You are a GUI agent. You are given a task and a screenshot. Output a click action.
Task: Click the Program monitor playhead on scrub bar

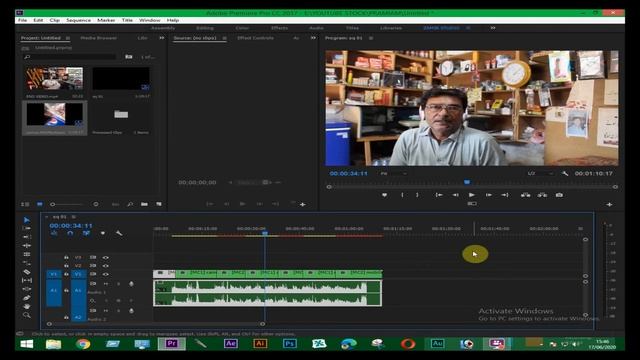point(467,182)
